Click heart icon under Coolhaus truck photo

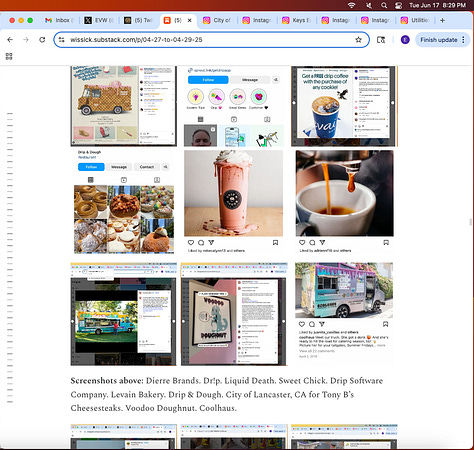click(x=302, y=324)
